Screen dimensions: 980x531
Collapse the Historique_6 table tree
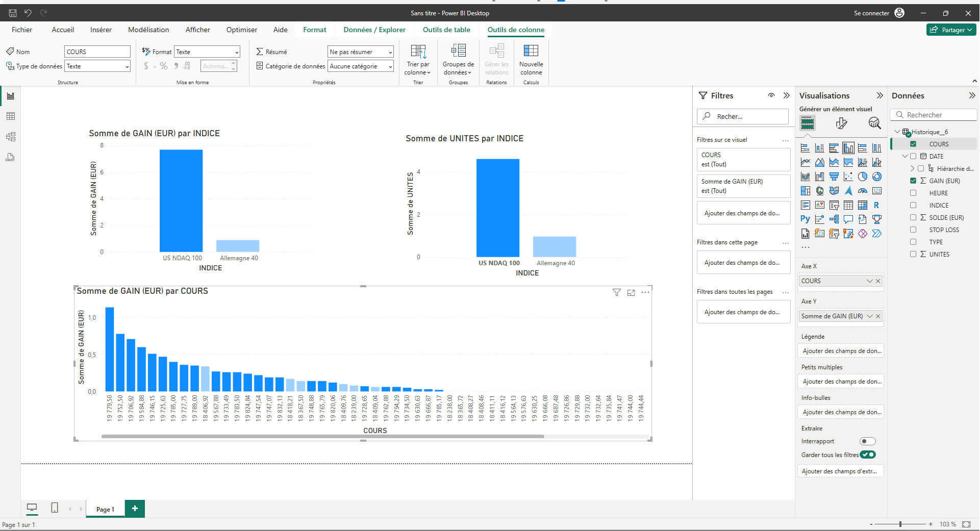pyautogui.click(x=897, y=132)
